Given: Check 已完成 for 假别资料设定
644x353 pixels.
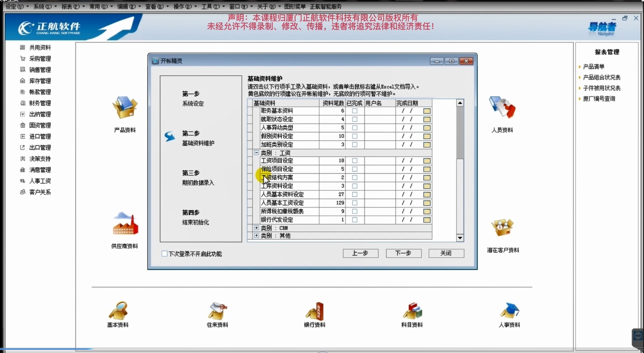Looking at the screenshot, I should (355, 136).
